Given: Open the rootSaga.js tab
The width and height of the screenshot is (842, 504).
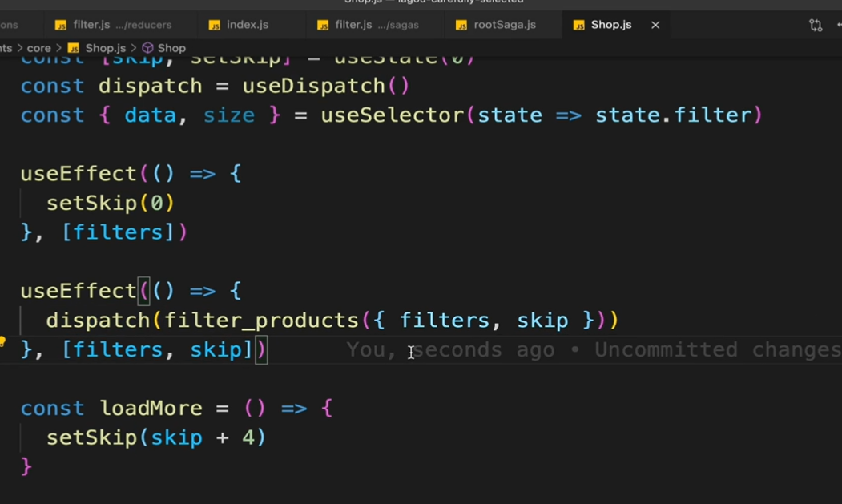Looking at the screenshot, I should click(496, 25).
